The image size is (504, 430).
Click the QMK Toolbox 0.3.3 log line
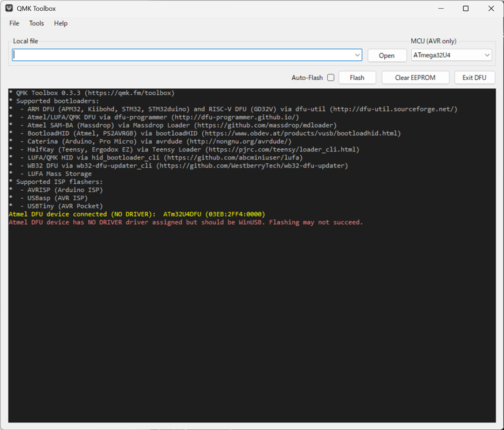click(92, 93)
